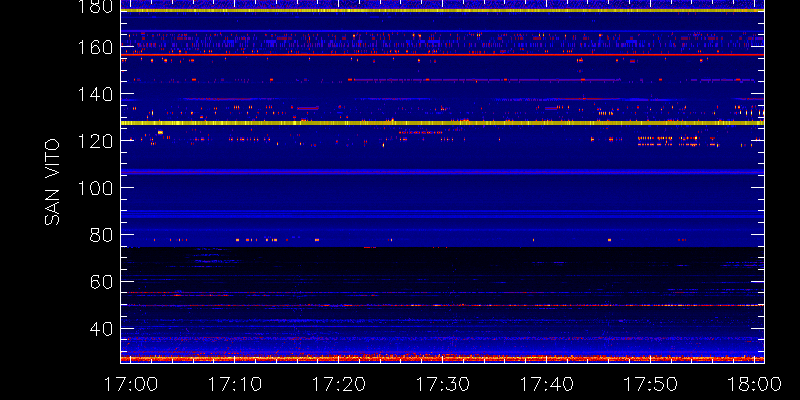Click the 40 frequency axis label

click(x=102, y=329)
